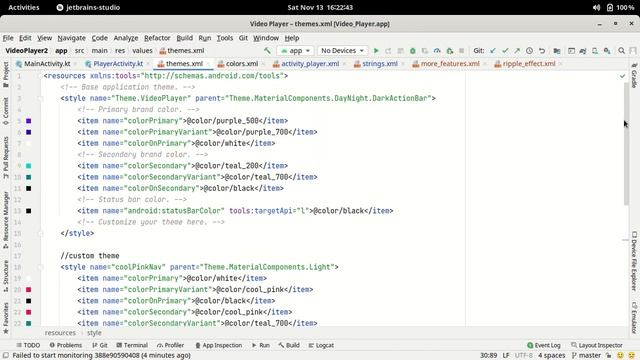
Task: Open the Event Log
Action: [x=544, y=345]
